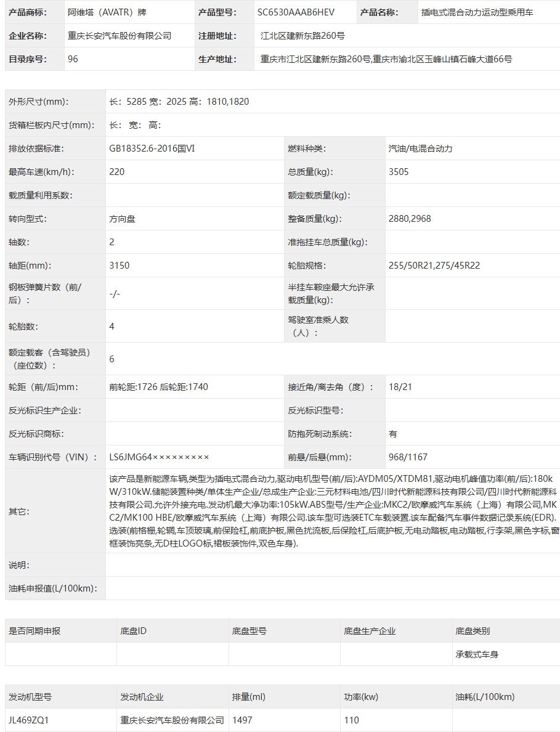Click max speed value 220
This screenshot has height=732, width=560.
pos(116,172)
